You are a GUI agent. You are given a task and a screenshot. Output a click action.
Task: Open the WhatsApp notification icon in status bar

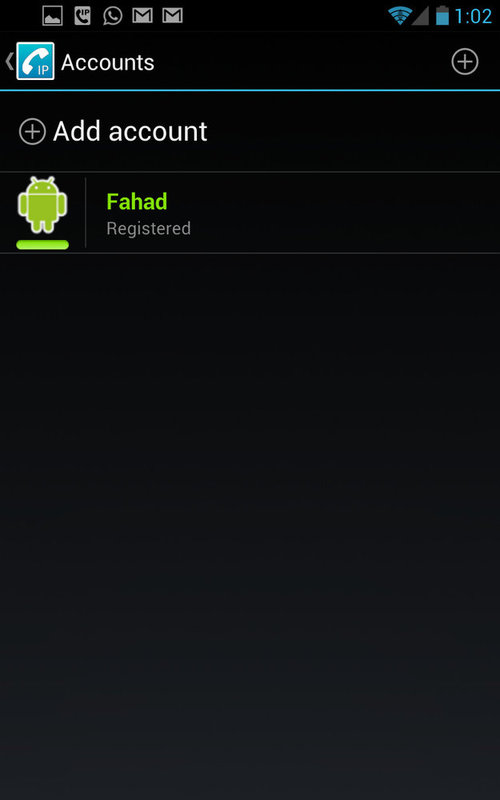[113, 16]
